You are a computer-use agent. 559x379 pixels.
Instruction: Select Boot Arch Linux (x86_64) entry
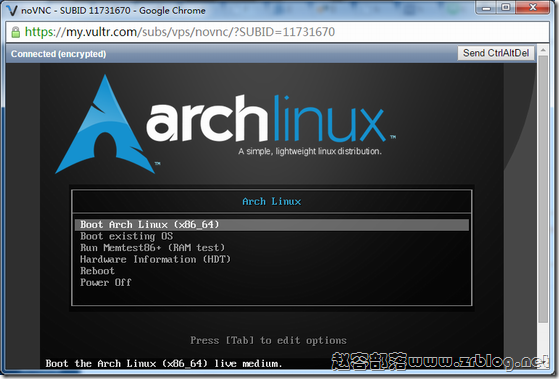(272, 225)
